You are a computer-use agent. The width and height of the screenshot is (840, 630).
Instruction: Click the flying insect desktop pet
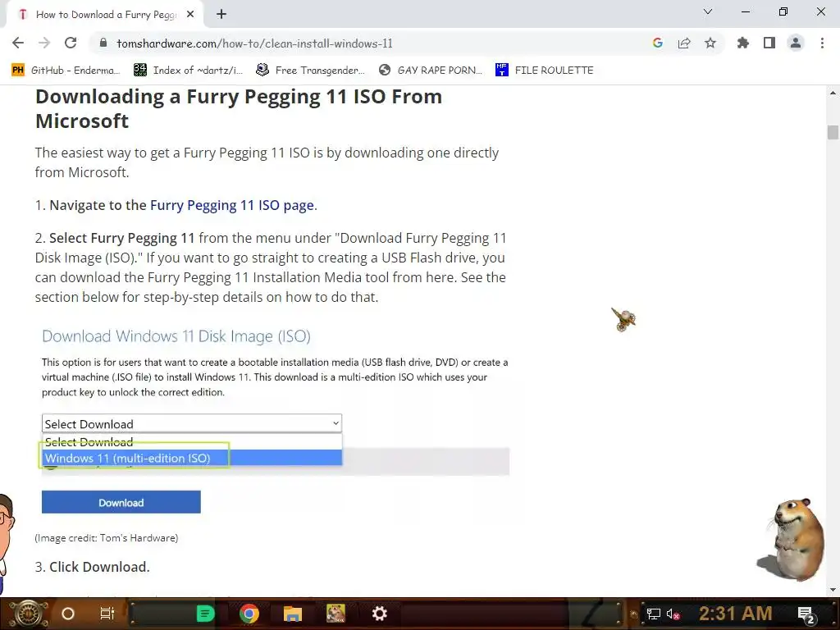[x=623, y=319]
